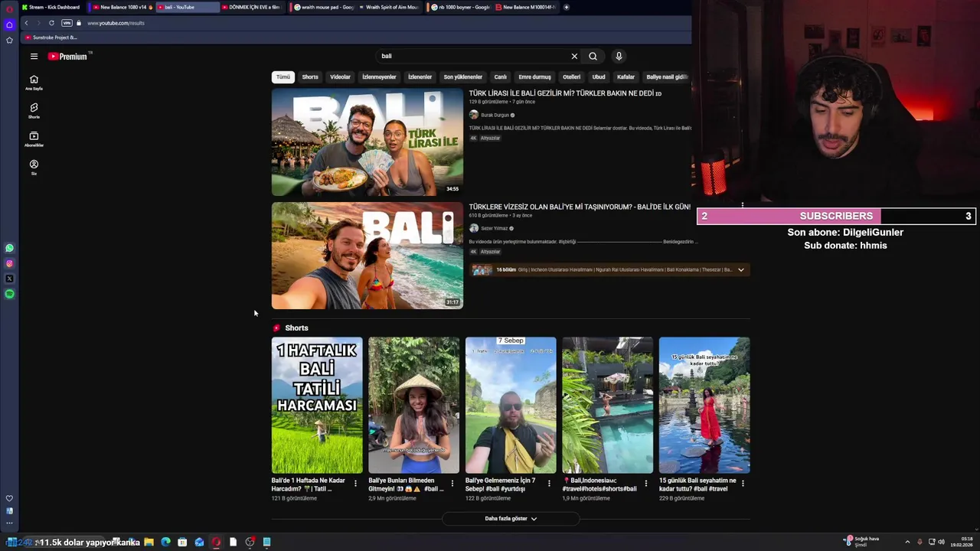The width and height of the screenshot is (980, 551).
Task: Go back with browser back arrow
Action: (x=26, y=23)
